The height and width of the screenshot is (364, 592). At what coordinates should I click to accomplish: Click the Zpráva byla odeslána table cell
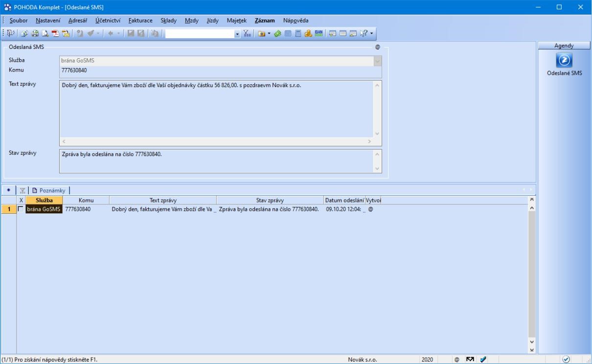click(x=270, y=209)
